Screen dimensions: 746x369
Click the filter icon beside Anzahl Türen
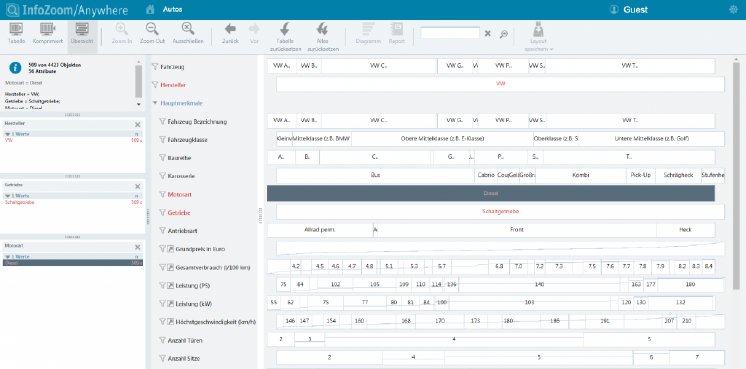pos(162,340)
